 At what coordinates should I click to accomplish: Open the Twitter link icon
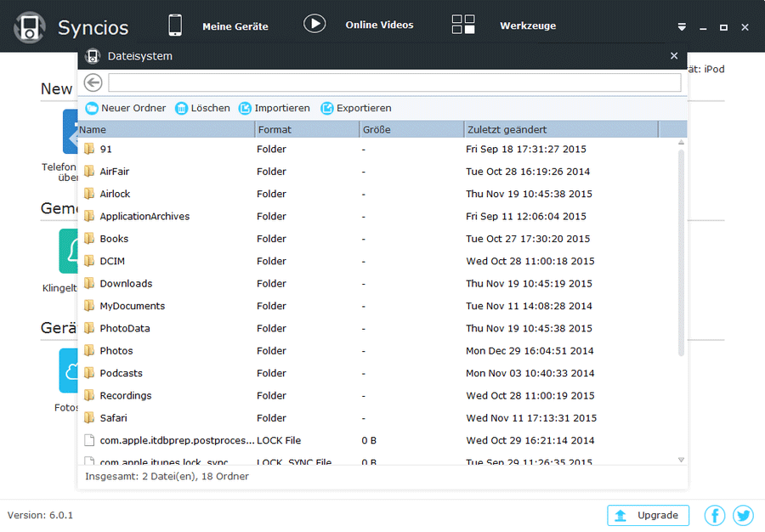click(743, 515)
